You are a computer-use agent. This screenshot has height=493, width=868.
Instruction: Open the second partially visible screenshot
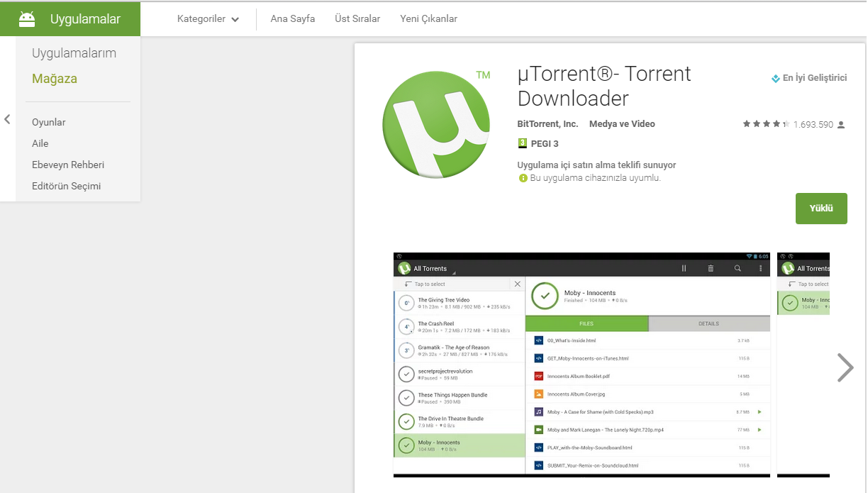pyautogui.click(x=803, y=365)
